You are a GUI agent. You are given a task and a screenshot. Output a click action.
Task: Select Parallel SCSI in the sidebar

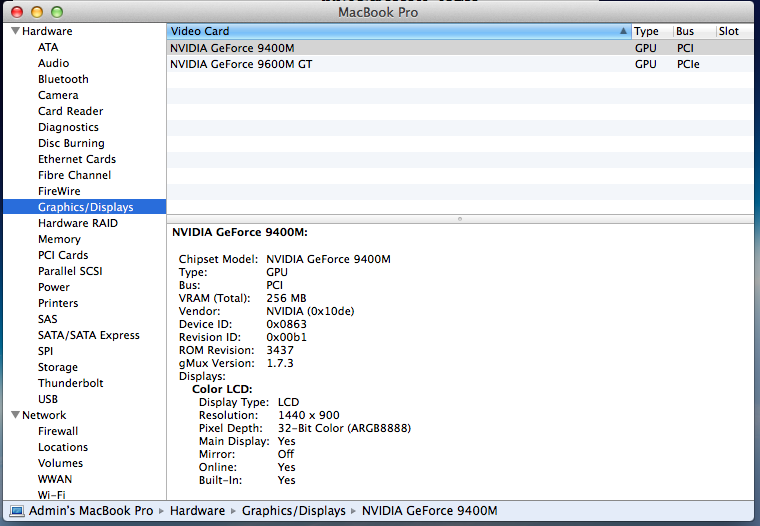coord(70,271)
